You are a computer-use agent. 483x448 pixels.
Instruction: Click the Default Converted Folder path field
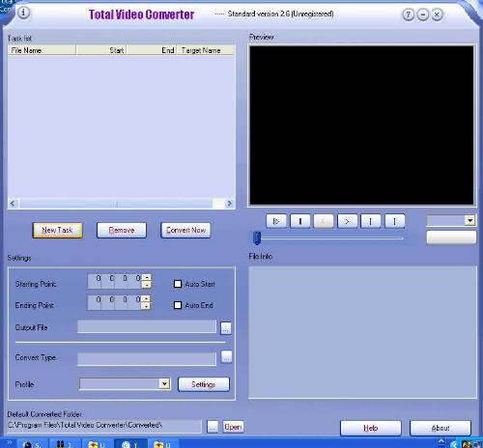click(104, 426)
